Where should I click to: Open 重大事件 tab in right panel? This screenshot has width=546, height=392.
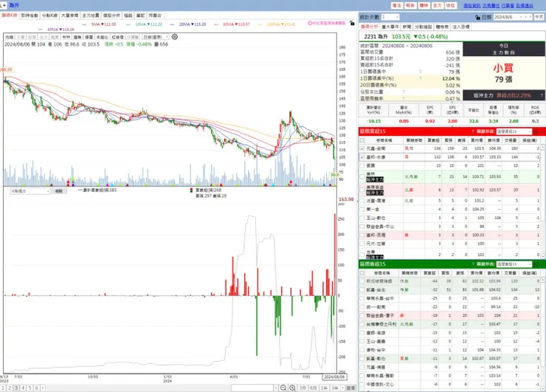tap(390, 27)
